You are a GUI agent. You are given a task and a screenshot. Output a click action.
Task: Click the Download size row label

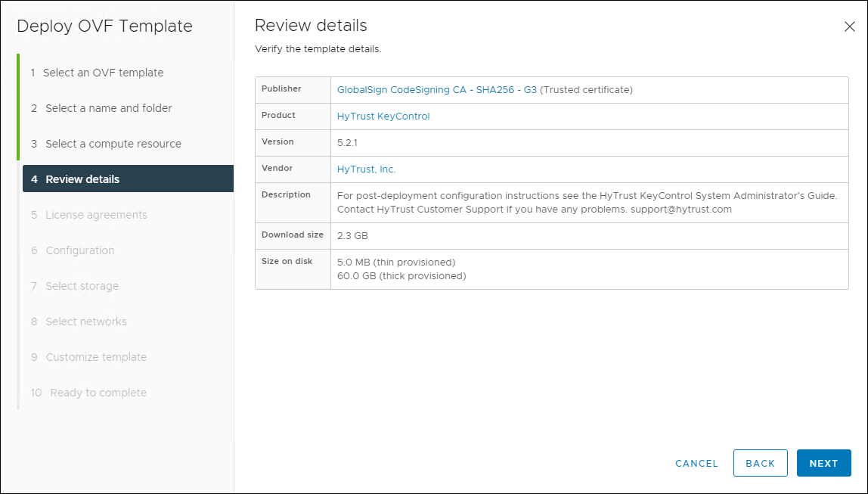coord(293,235)
